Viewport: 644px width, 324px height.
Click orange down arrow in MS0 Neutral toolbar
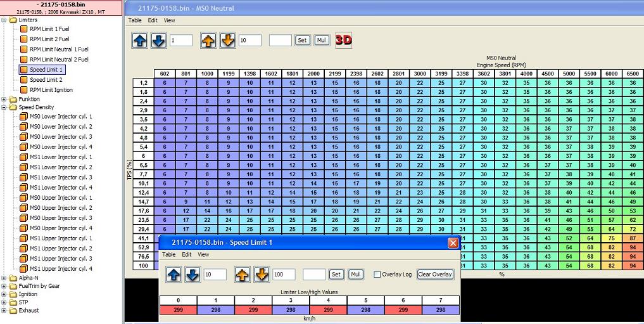click(x=227, y=40)
